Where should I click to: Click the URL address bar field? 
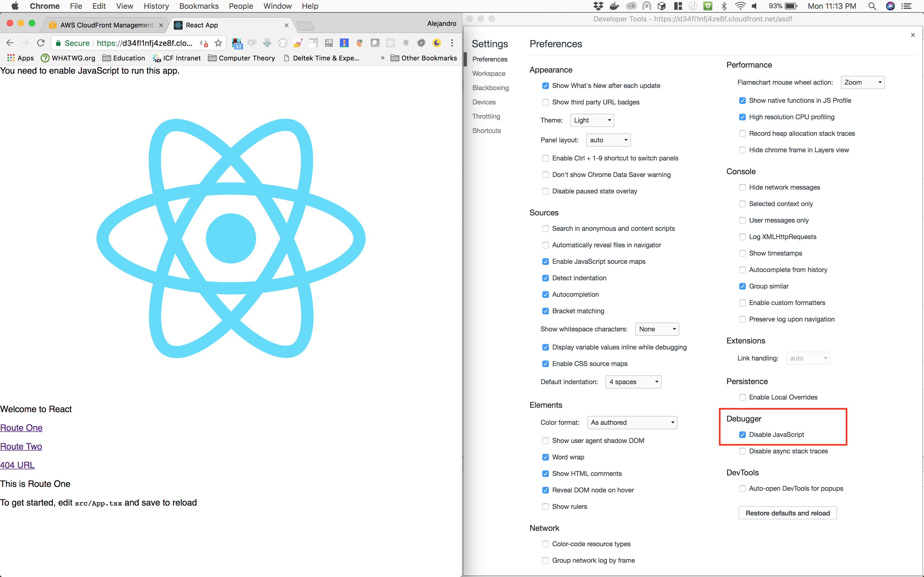[145, 43]
